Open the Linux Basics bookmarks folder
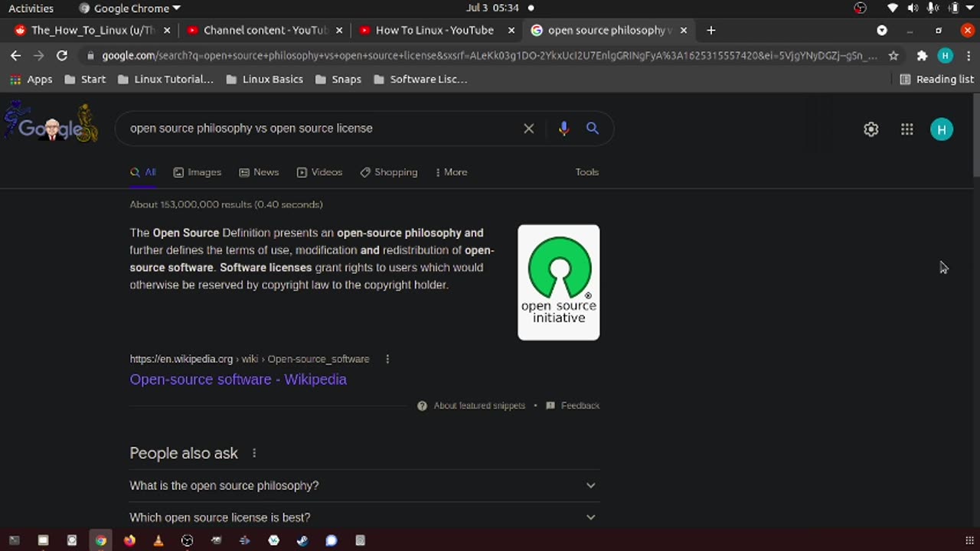Screen dimensions: 980x551 265,79
